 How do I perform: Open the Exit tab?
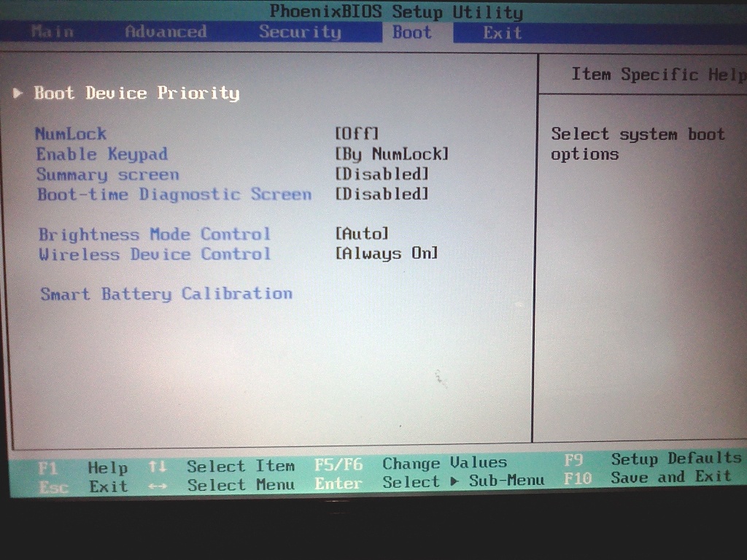click(502, 33)
